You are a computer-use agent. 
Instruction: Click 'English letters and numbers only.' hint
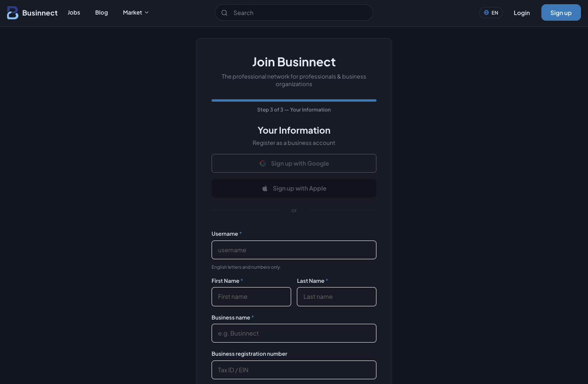tap(246, 267)
